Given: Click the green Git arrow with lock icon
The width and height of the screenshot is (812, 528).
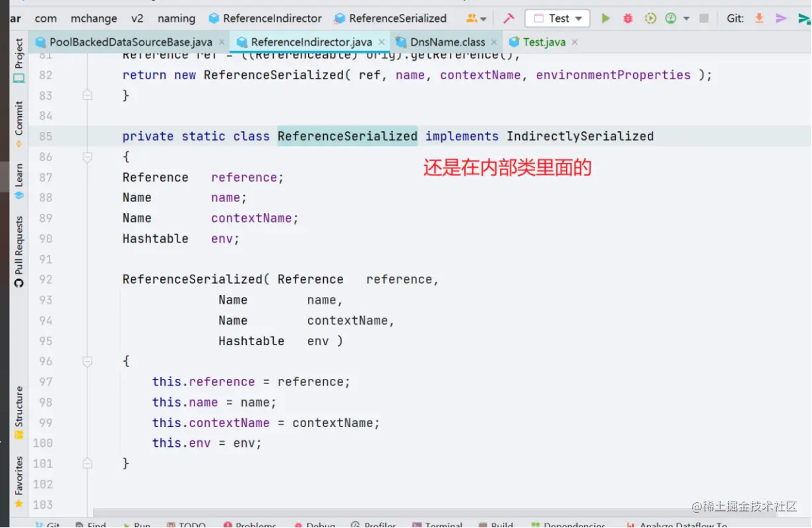Looking at the screenshot, I should coord(804,18).
